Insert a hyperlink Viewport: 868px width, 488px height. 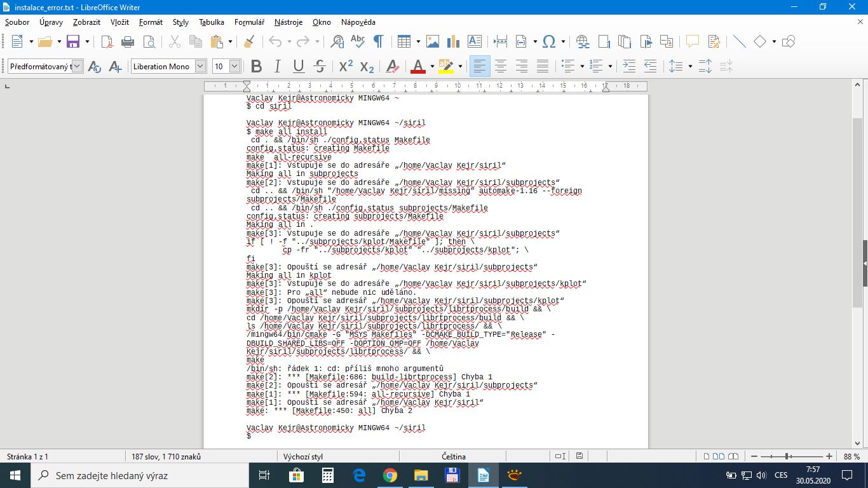[583, 42]
